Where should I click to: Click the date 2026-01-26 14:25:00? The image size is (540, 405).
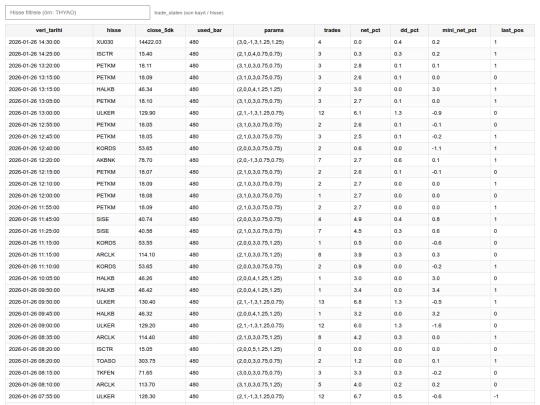(x=34, y=54)
